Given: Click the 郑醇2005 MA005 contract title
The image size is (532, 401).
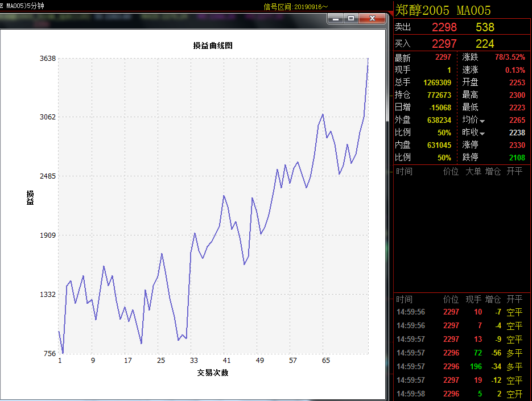Looking at the screenshot, I should coord(443,10).
